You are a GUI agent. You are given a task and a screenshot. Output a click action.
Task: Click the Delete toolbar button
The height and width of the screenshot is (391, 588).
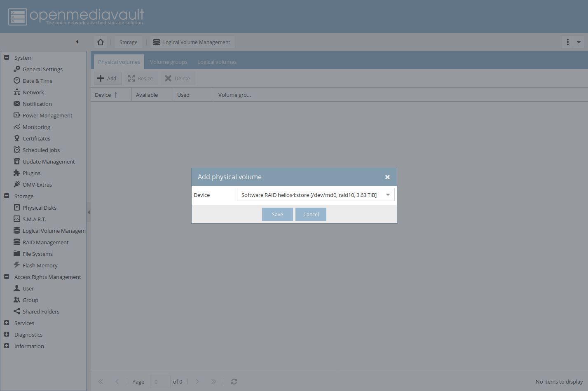pos(178,78)
